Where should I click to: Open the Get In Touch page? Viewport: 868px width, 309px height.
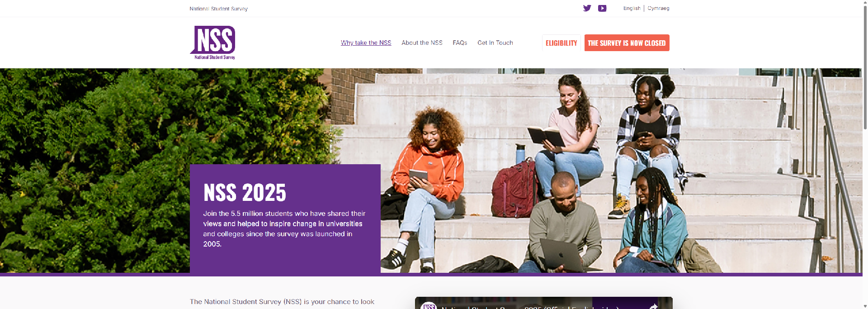click(495, 43)
